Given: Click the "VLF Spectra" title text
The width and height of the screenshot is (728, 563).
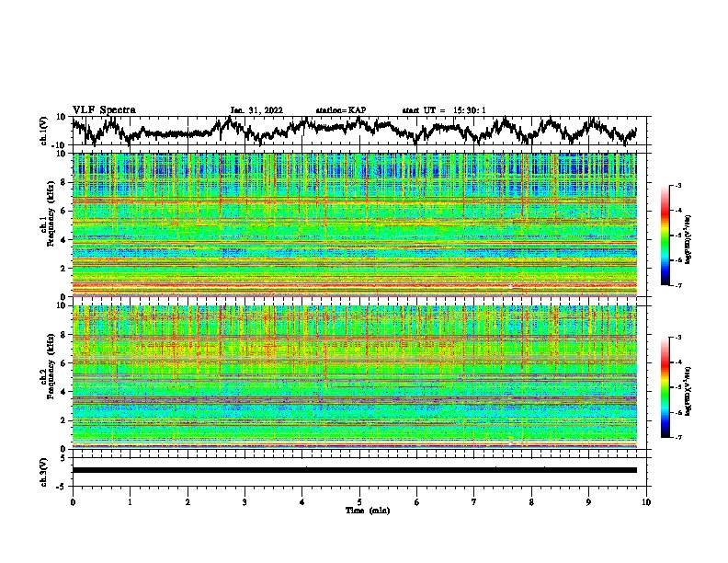Looking at the screenshot, I should click(104, 110).
